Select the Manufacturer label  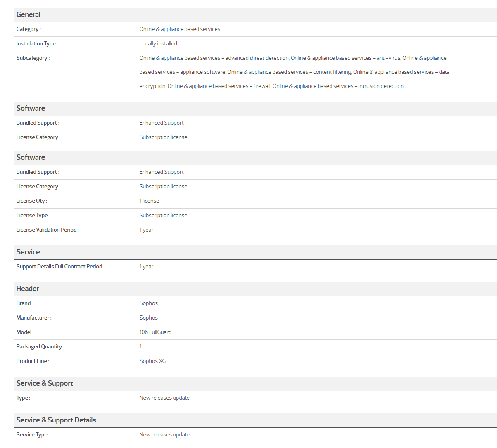pyautogui.click(x=33, y=318)
